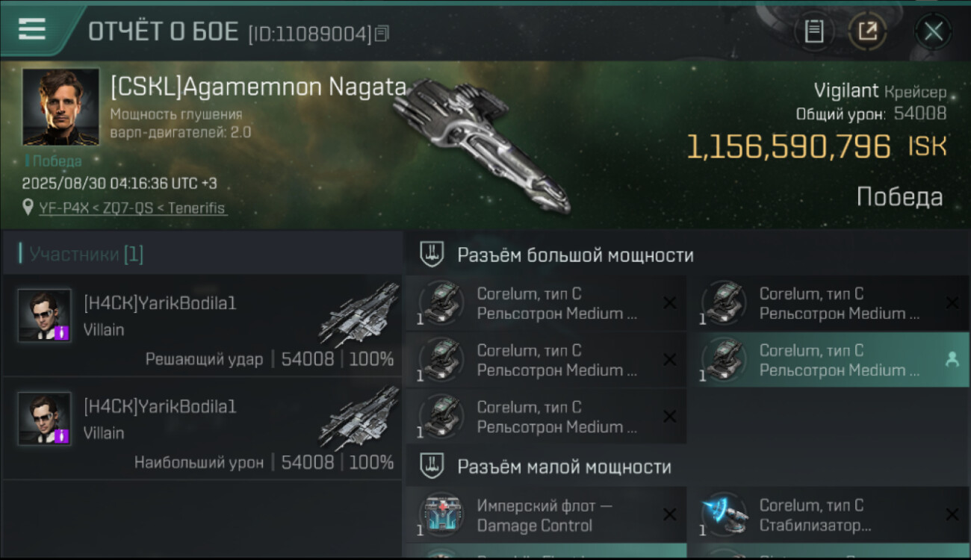
Task: Open YarikBodila1 info badge in Наибольший урон row
Action: pos(62,436)
